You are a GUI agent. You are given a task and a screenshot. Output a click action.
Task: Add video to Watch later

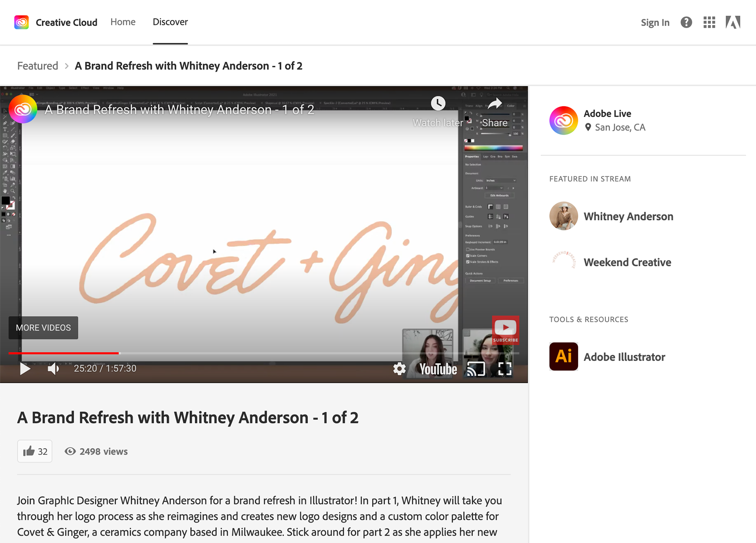click(438, 112)
